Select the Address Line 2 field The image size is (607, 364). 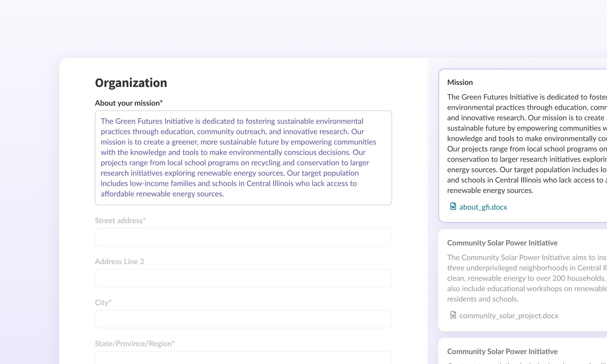pos(243,278)
